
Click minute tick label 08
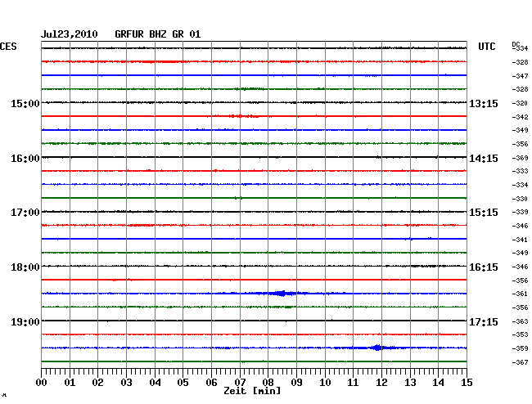268,383
